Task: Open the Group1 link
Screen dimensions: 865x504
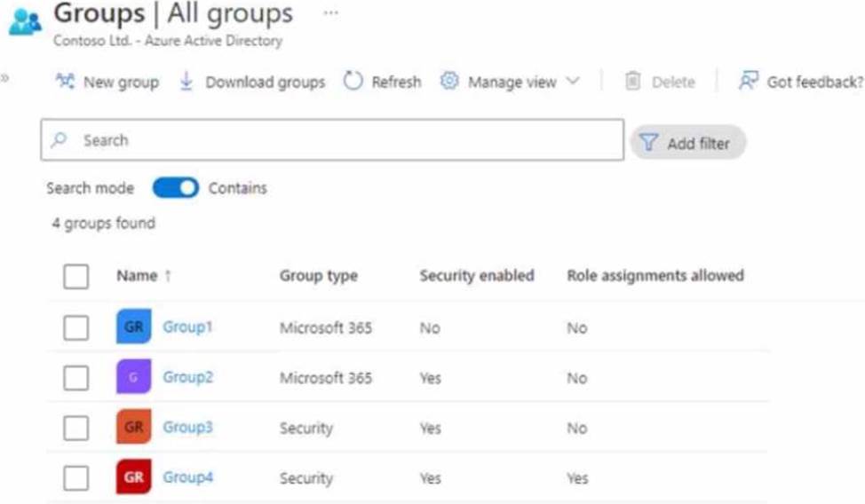Action: [x=187, y=327]
